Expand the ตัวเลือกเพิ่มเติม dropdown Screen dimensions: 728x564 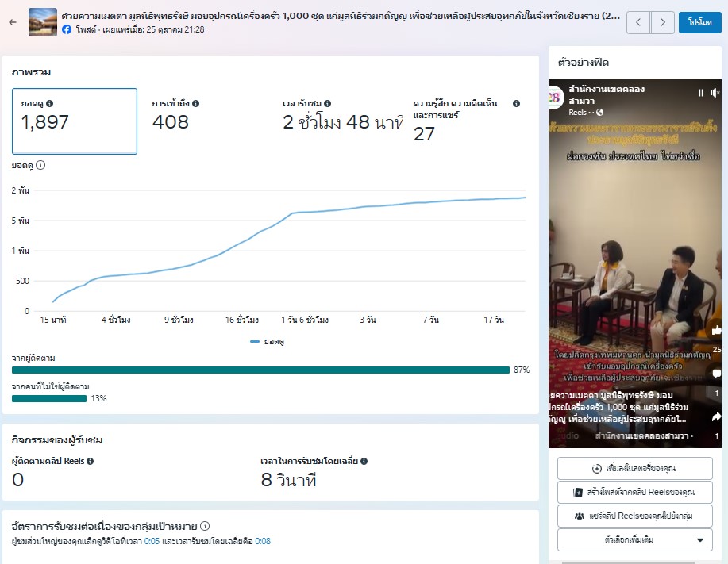click(634, 540)
